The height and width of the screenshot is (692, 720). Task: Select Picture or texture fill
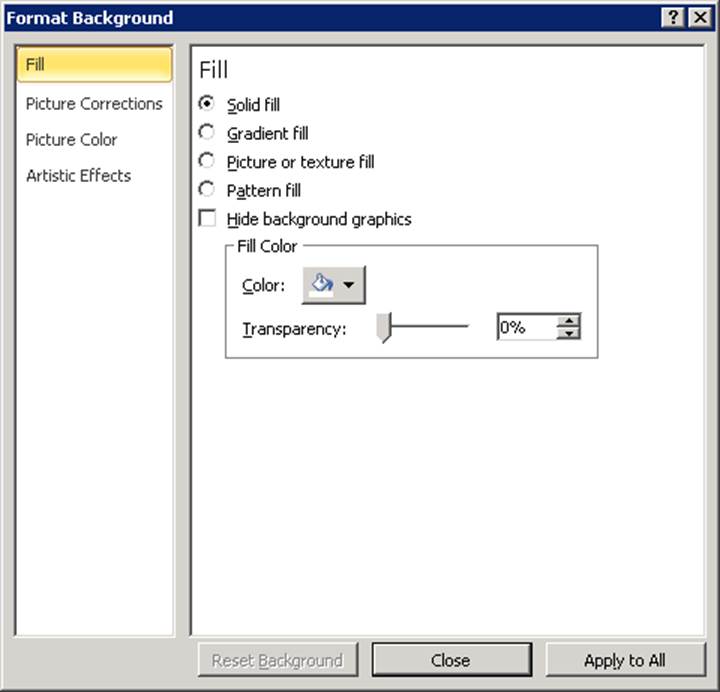pos(207,161)
